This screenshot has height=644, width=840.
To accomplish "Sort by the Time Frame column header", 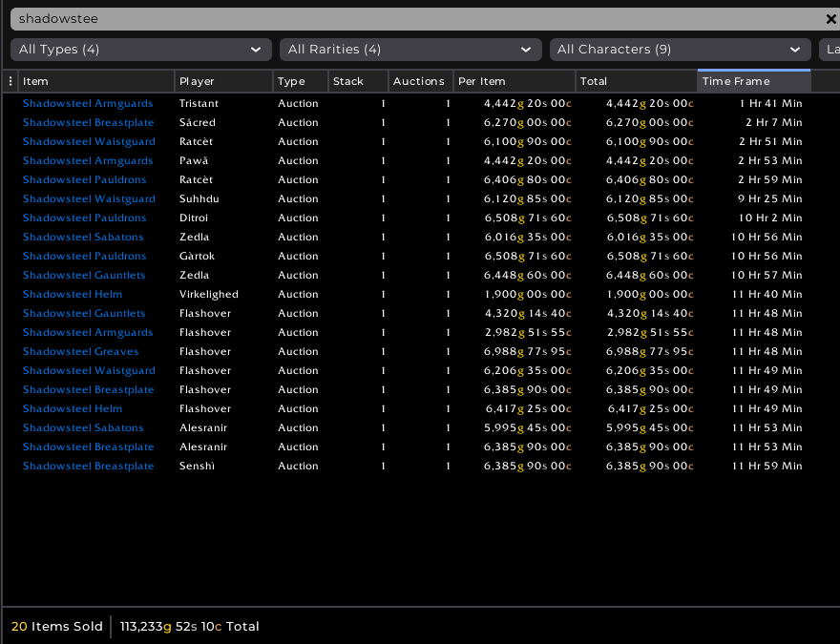I will pyautogui.click(x=753, y=81).
